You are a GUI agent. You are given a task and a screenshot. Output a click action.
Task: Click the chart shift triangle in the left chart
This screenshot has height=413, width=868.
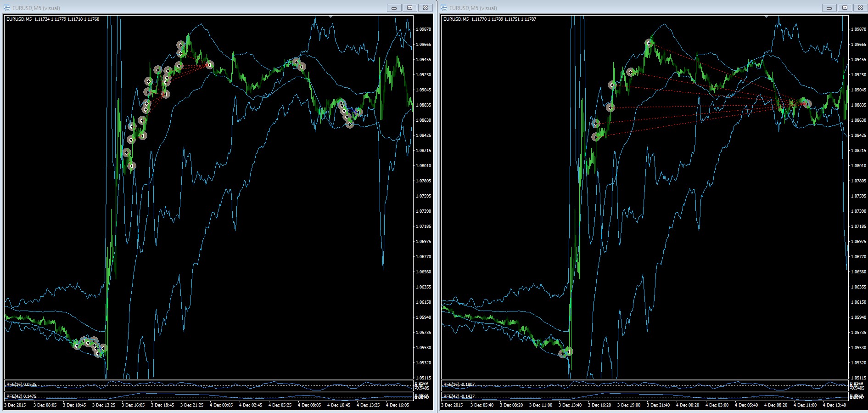(331, 17)
